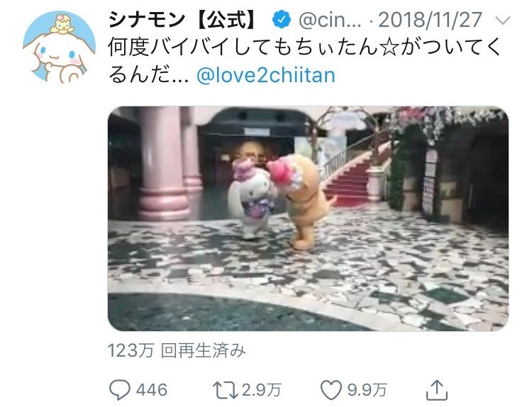532x407 pixels.
Task: Open Cinnamoroll profile avatar
Action: (59, 47)
